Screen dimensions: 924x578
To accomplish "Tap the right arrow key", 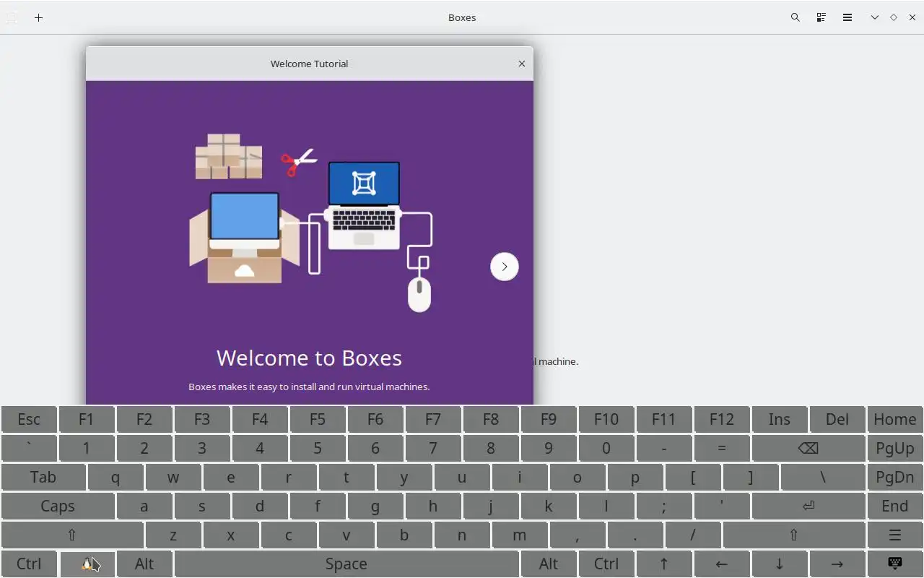I will [x=837, y=564].
